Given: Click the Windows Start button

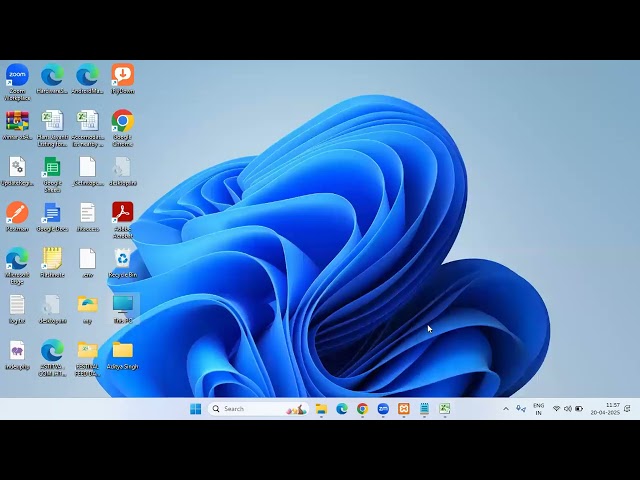Looking at the screenshot, I should coord(195,409).
